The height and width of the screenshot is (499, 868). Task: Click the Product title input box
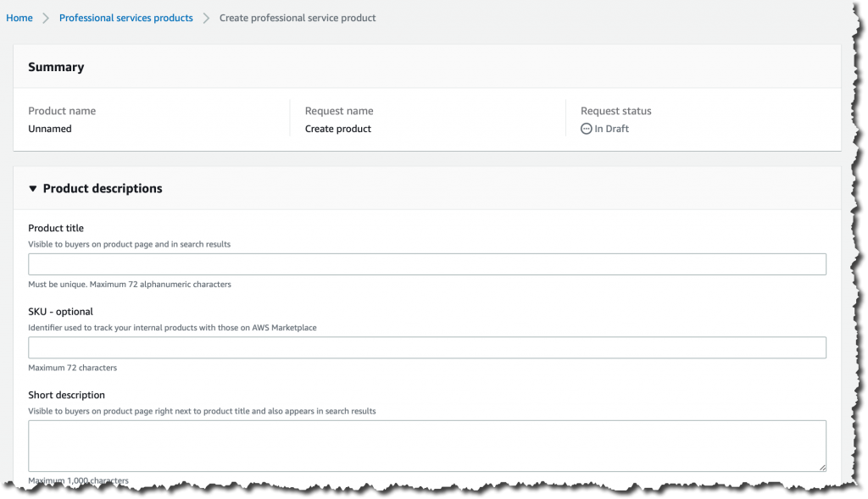(x=427, y=263)
